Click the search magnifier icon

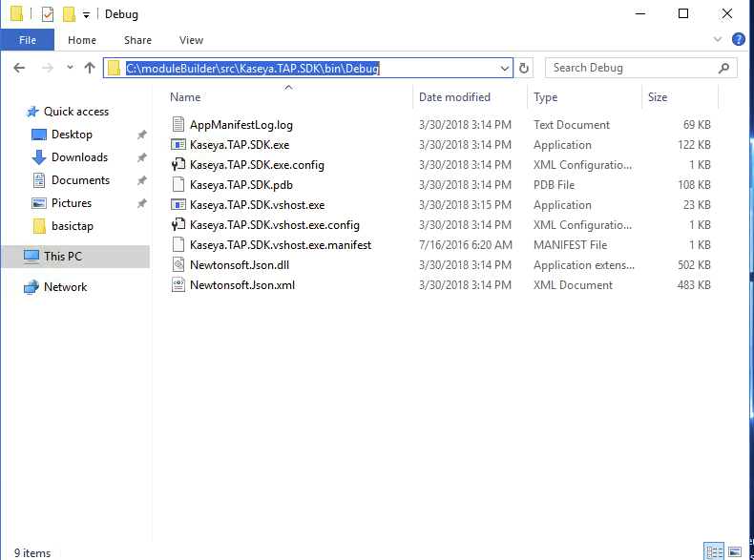723,68
